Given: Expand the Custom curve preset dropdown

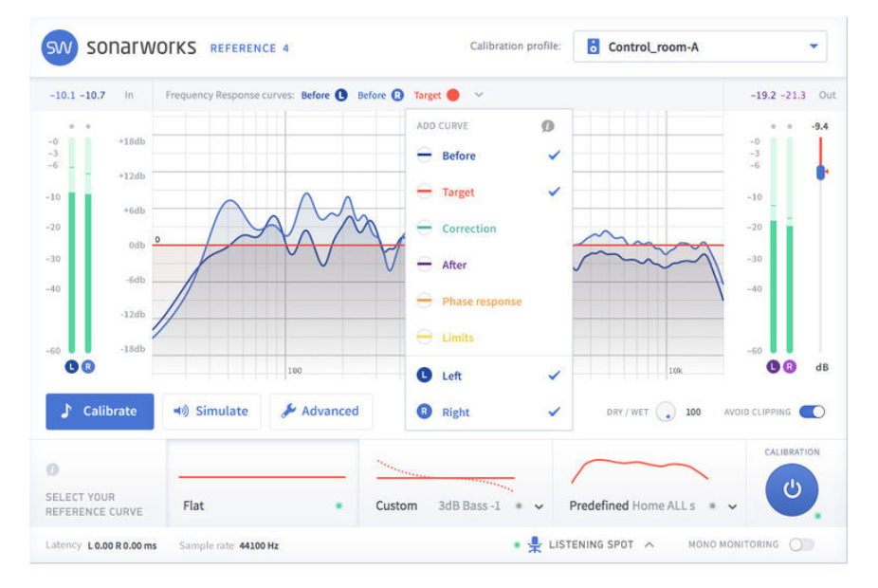Looking at the screenshot, I should [x=539, y=506].
